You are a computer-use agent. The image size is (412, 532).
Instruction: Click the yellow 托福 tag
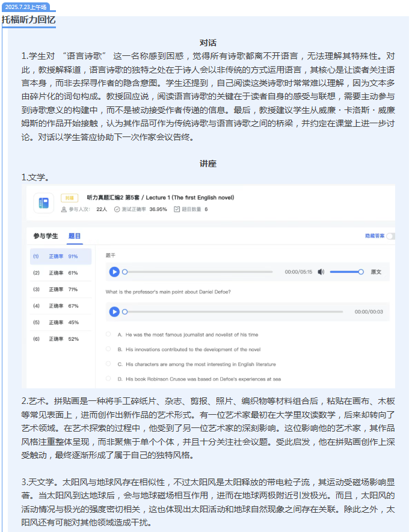(x=70, y=198)
